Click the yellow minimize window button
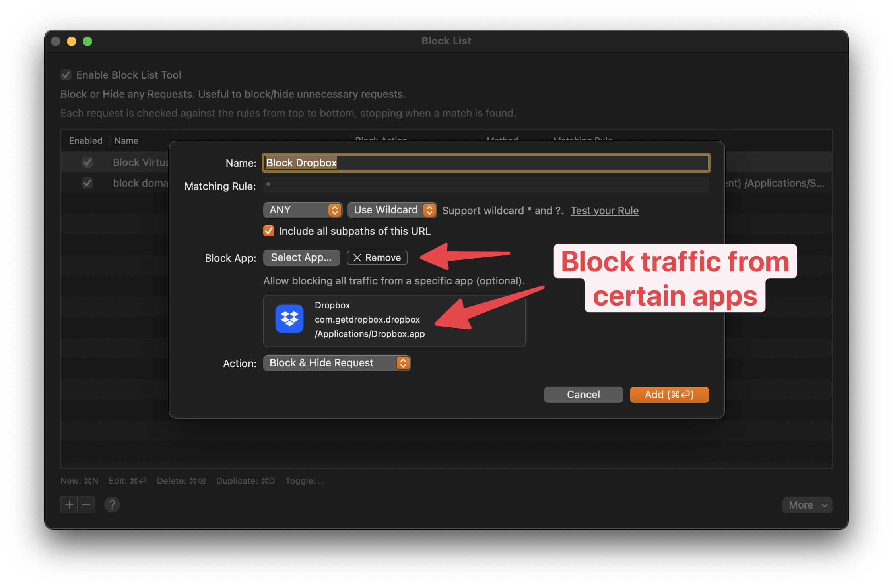 pos(72,41)
